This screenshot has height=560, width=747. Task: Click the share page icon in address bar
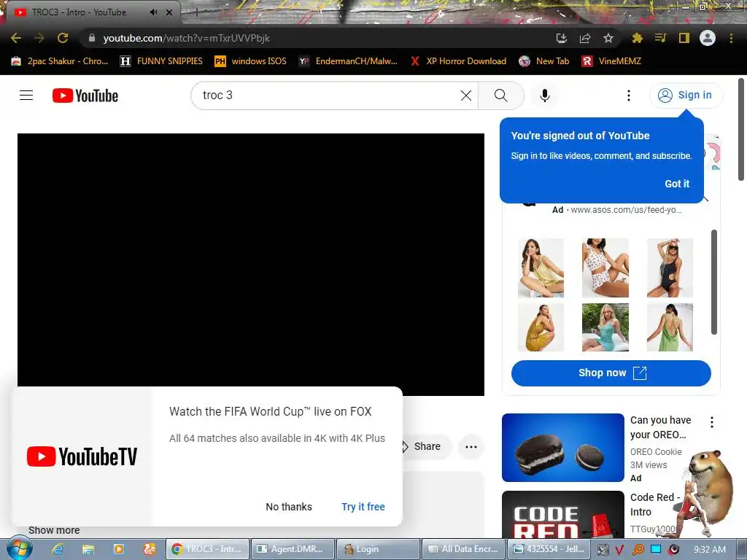pyautogui.click(x=585, y=38)
